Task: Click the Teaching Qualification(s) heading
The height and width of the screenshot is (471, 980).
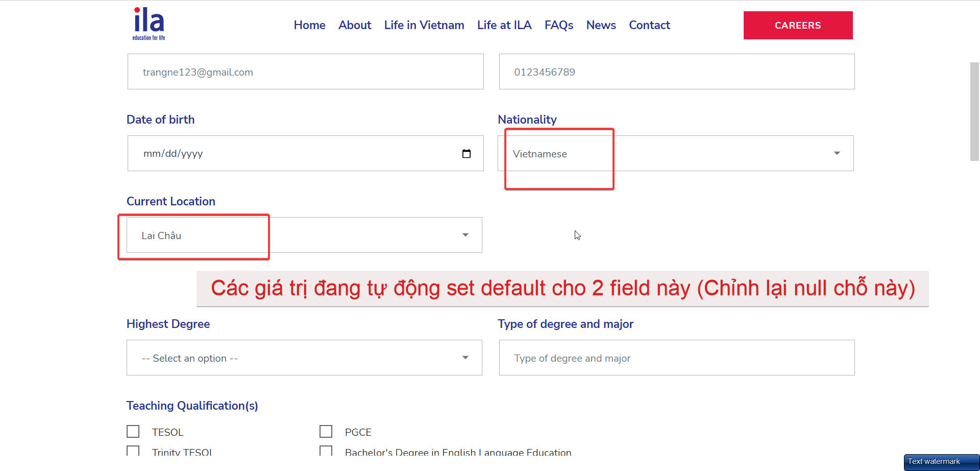Action: point(192,406)
